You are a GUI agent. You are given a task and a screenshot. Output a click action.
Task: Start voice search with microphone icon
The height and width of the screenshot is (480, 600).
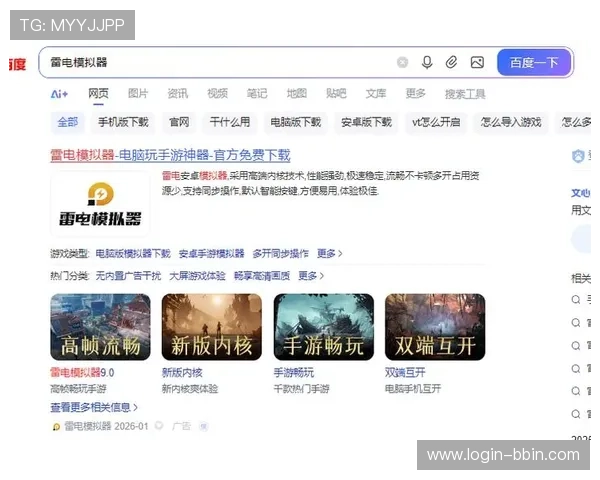click(x=427, y=62)
